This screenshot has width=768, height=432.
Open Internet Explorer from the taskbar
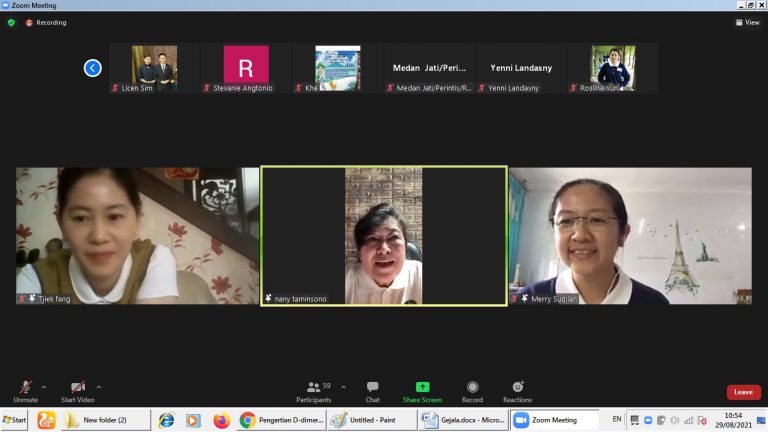[166, 420]
